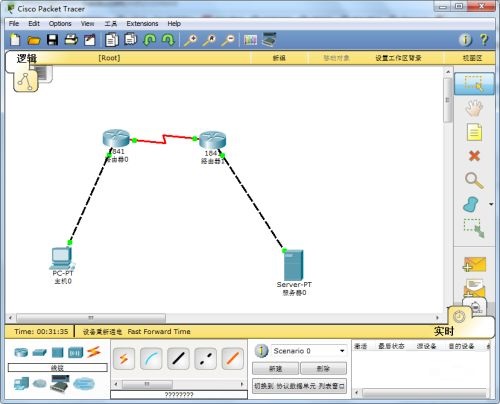Screen dimensions: 500x404
Task: Select Custom Made Devices category icon
Action: (60, 383)
